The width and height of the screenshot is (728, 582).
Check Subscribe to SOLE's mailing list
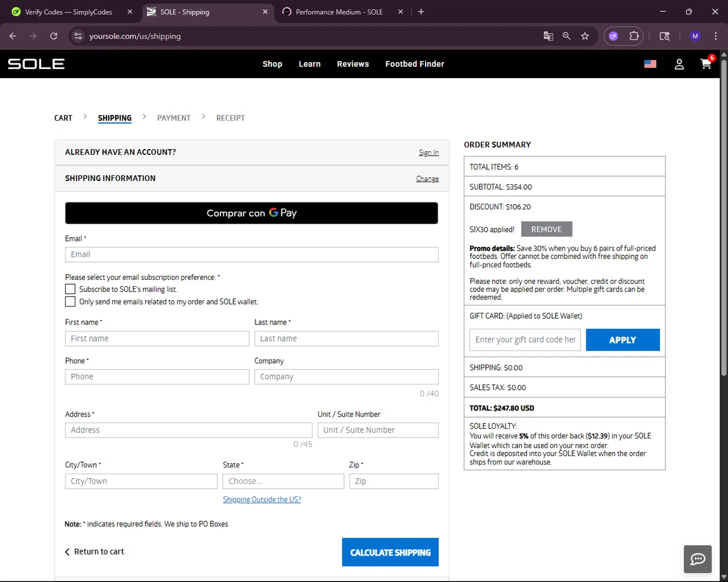coord(70,289)
